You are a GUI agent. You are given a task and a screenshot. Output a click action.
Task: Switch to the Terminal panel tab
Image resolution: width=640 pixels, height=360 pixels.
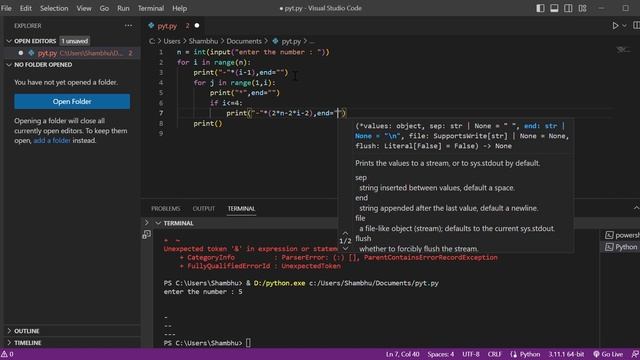click(x=241, y=209)
